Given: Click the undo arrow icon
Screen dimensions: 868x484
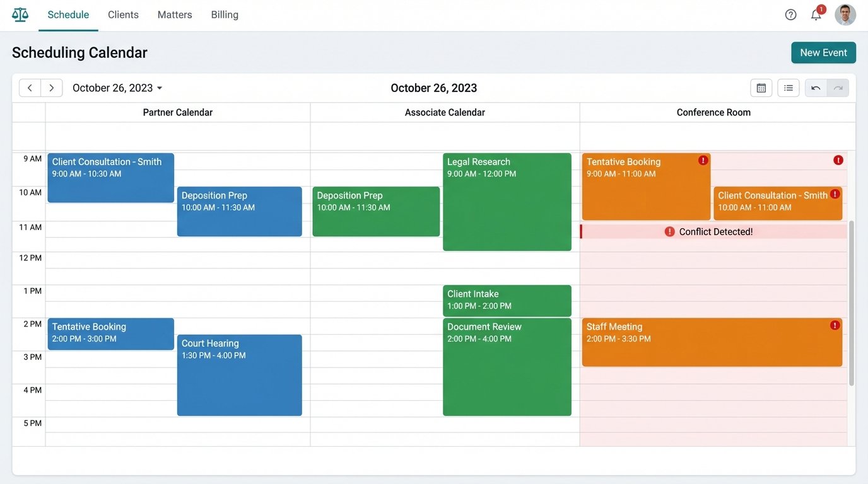Looking at the screenshot, I should point(814,87).
